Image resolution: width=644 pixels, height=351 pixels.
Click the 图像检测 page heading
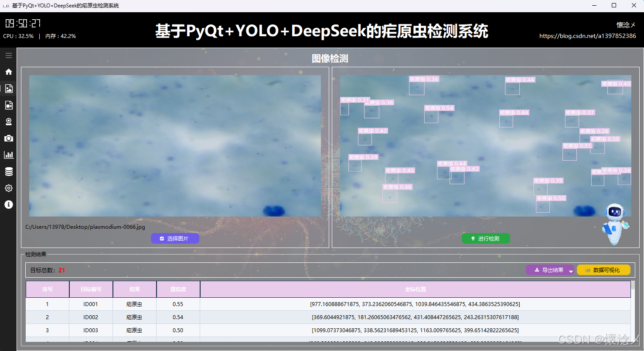coord(330,58)
